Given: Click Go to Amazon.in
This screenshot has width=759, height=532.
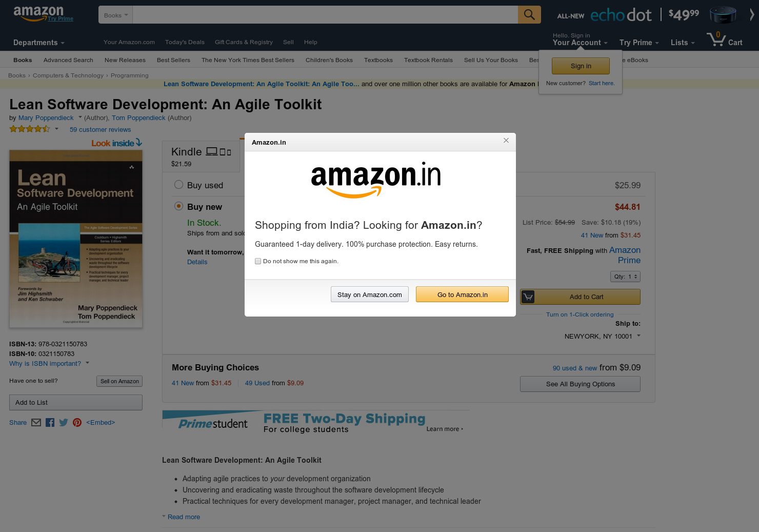Looking at the screenshot, I should (x=462, y=294).
